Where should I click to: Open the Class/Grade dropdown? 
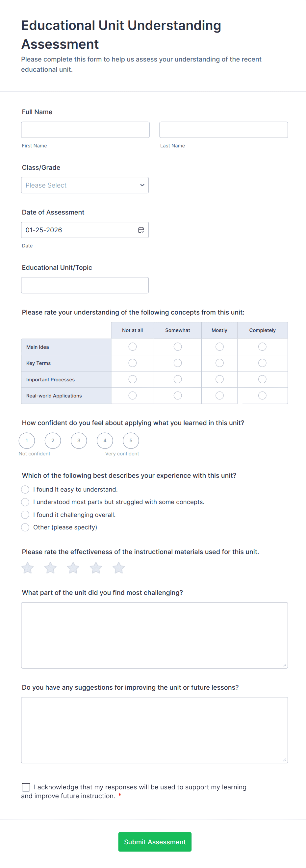pyautogui.click(x=85, y=185)
